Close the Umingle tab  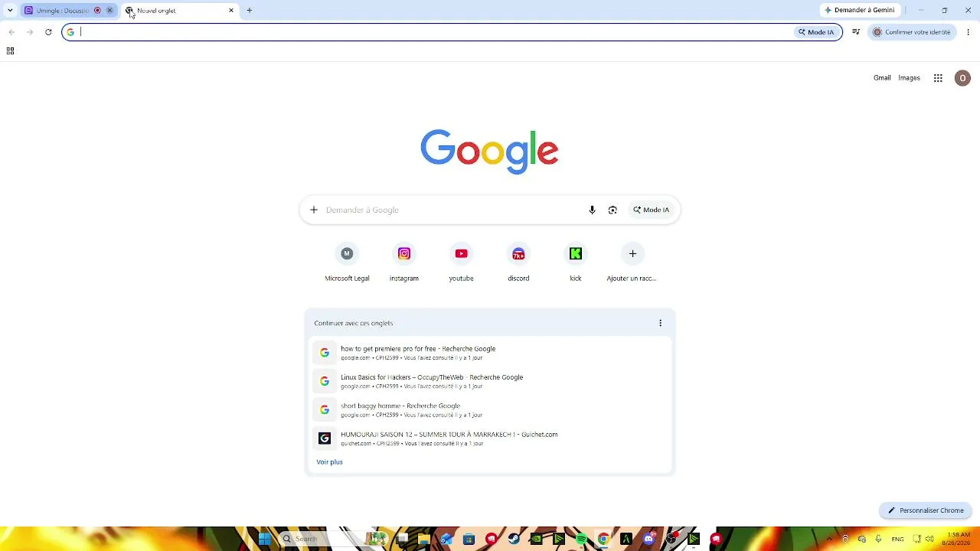click(x=109, y=11)
